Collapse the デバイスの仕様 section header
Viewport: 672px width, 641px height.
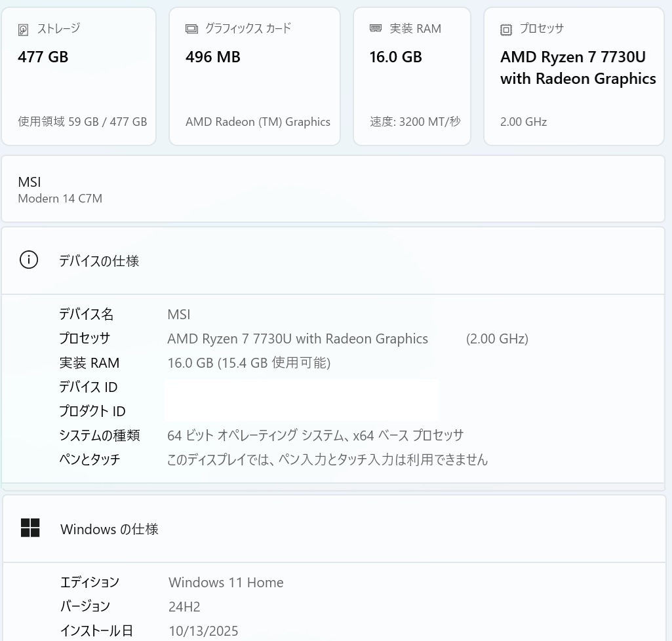click(x=333, y=261)
